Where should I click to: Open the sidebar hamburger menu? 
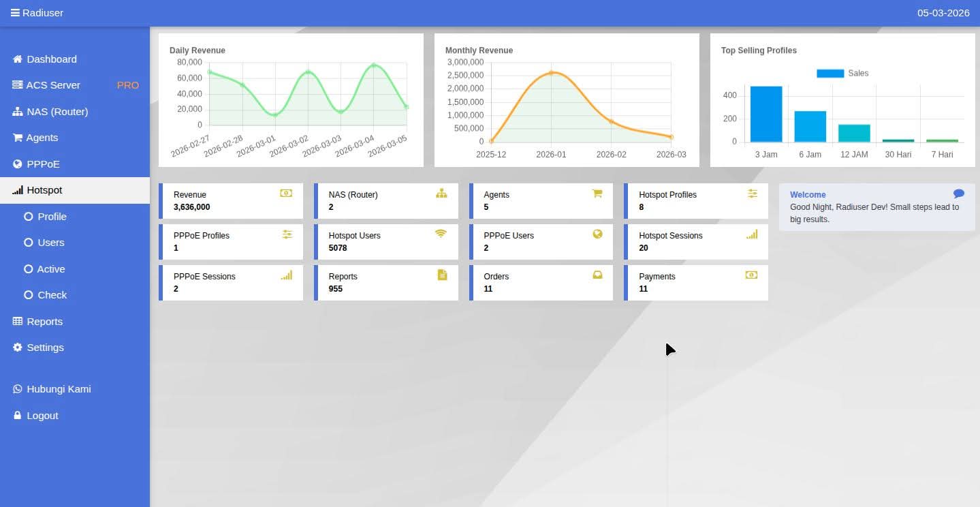pos(14,12)
